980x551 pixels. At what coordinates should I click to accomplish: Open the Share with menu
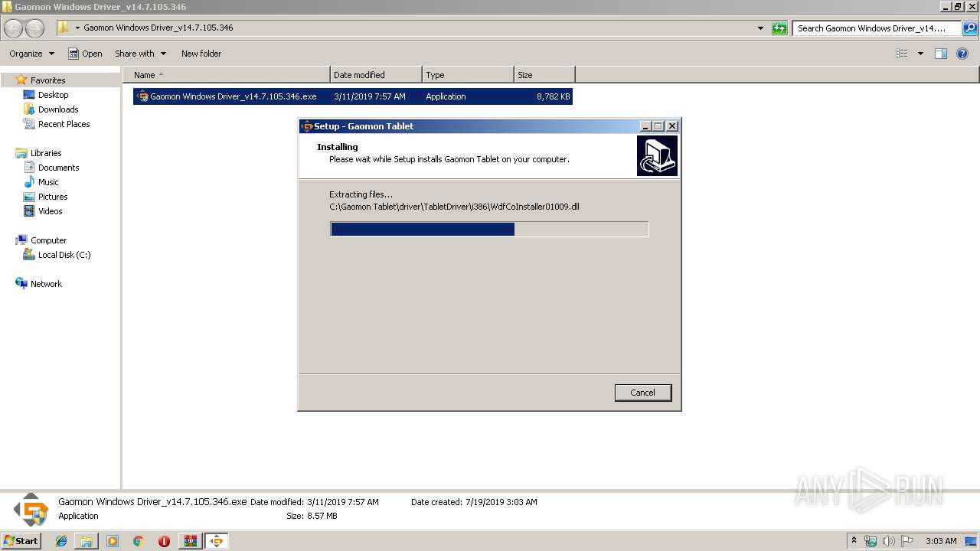(x=140, y=54)
